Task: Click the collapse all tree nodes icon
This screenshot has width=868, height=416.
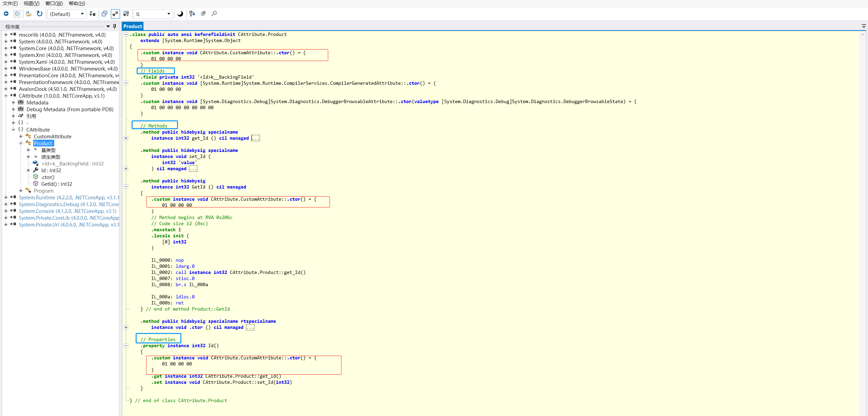Action: pyautogui.click(x=203, y=14)
